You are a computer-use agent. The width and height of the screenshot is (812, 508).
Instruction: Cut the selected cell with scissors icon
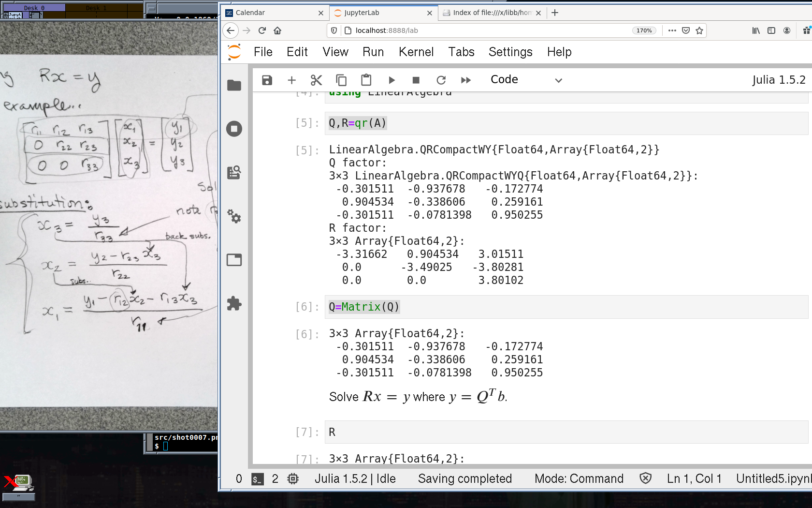[x=316, y=80]
